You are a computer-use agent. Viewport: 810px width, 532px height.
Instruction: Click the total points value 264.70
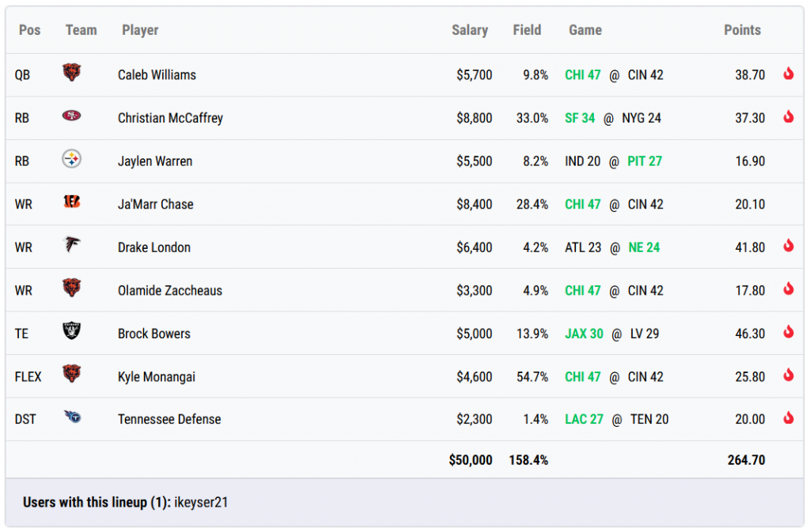(746, 459)
